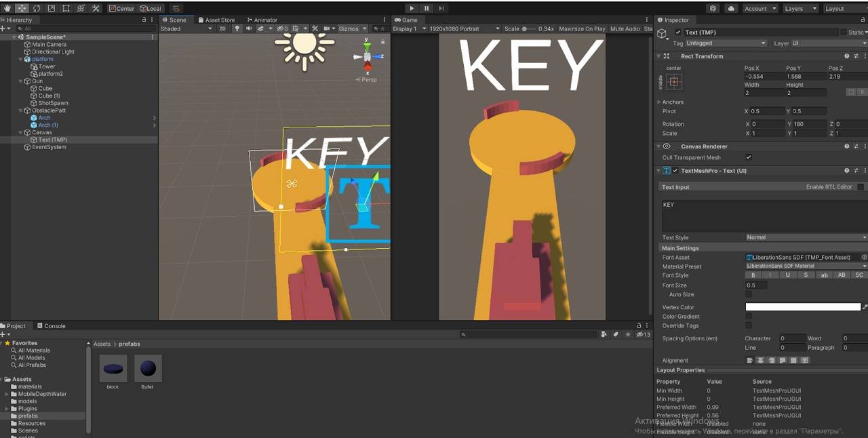The height and width of the screenshot is (438, 868).
Task: Toggle scene lighting bulb icon
Action: (x=237, y=28)
